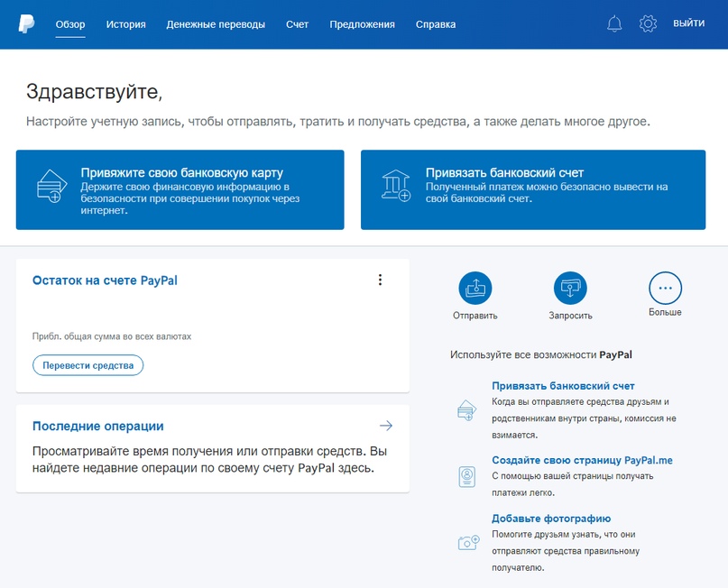Switch to the Счет tab
This screenshot has width=728, height=588.
[297, 24]
